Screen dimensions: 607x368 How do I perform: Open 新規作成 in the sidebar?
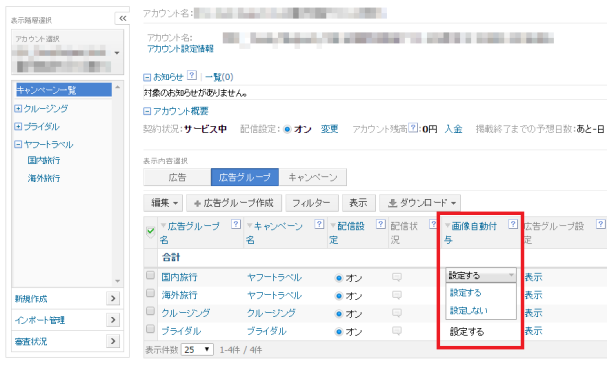[31, 299]
